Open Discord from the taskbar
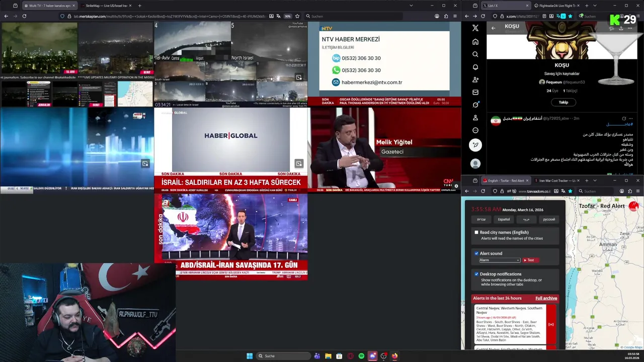644x362 pixels. (372, 356)
